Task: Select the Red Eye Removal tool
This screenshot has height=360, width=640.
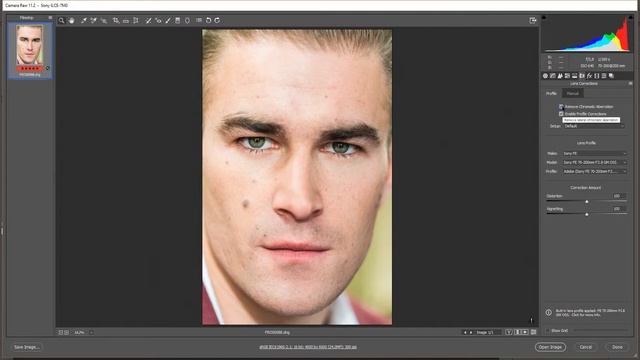Action: pos(158,20)
